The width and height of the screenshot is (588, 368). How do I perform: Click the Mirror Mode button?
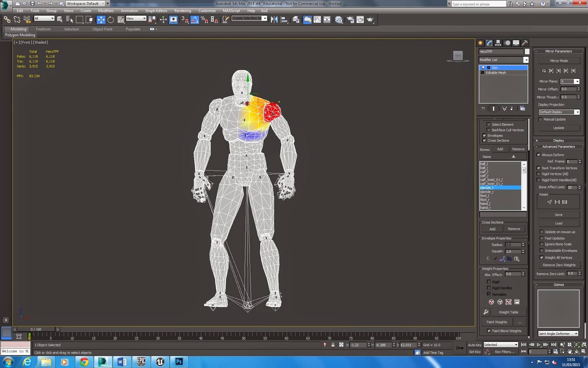click(559, 61)
